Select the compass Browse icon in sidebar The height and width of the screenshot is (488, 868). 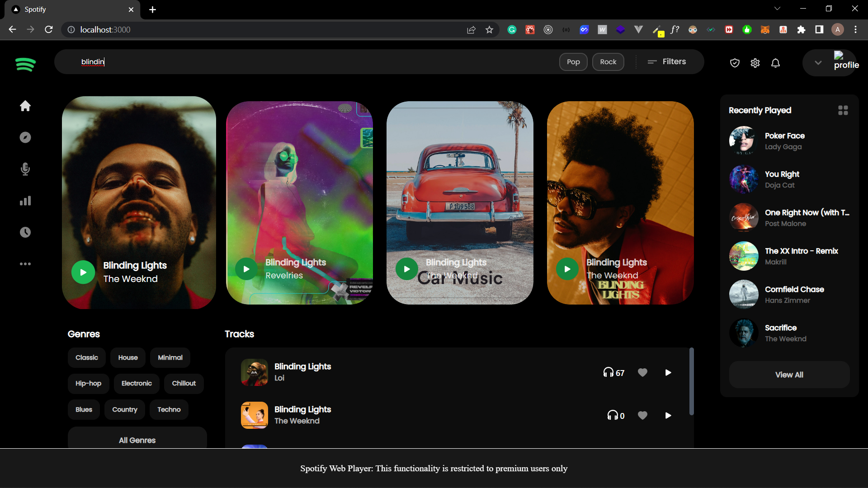click(x=25, y=137)
